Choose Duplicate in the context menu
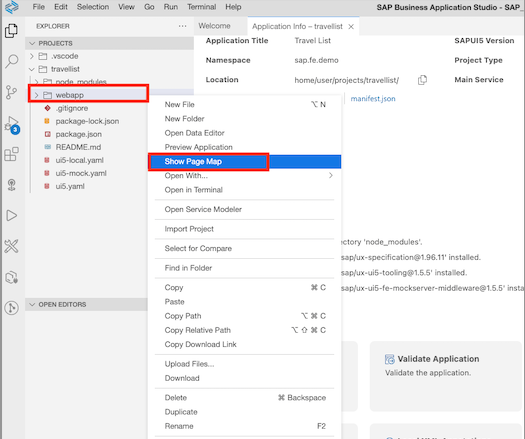This screenshot has height=439, width=525. pos(244,412)
